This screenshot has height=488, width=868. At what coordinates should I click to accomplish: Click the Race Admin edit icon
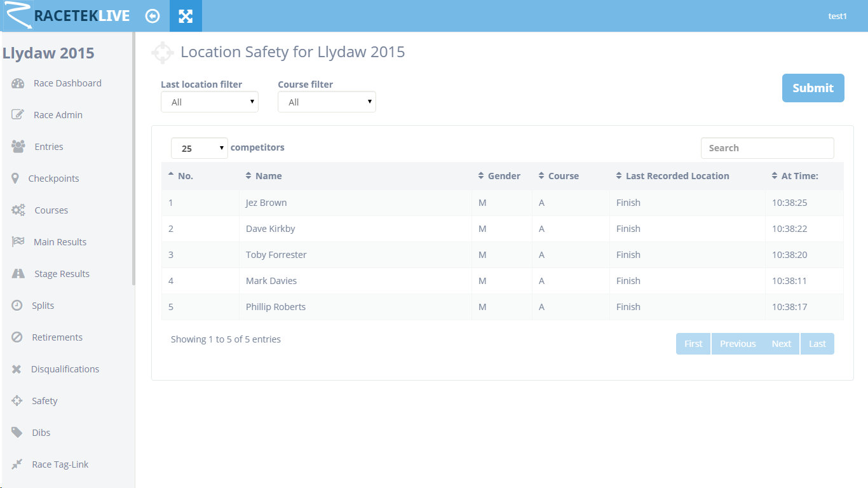tap(18, 115)
